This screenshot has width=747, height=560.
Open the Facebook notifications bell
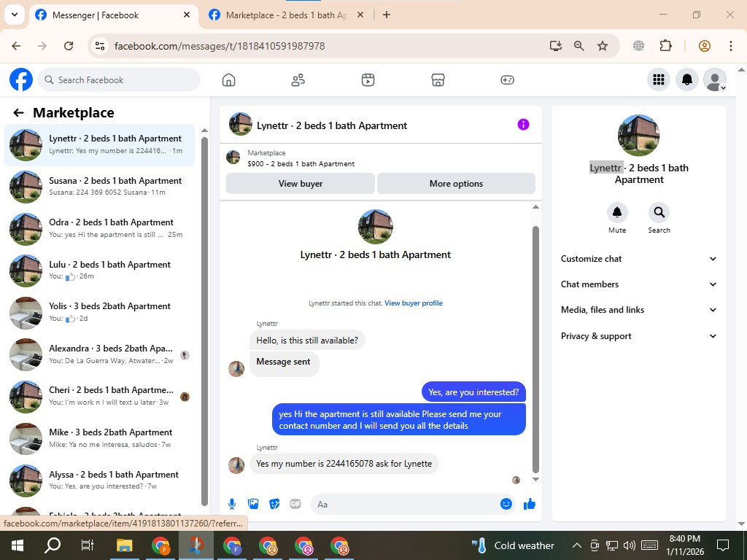tap(687, 79)
